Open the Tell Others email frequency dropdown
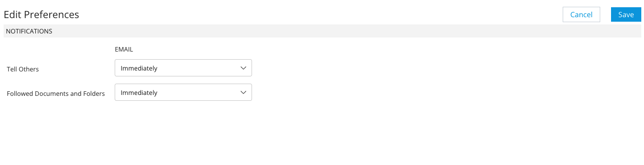The image size is (644, 165). tap(183, 68)
